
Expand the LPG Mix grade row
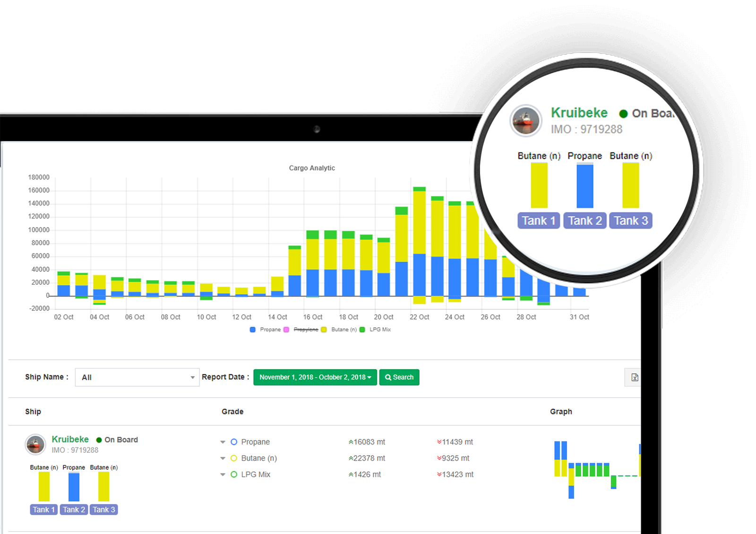pos(223,475)
